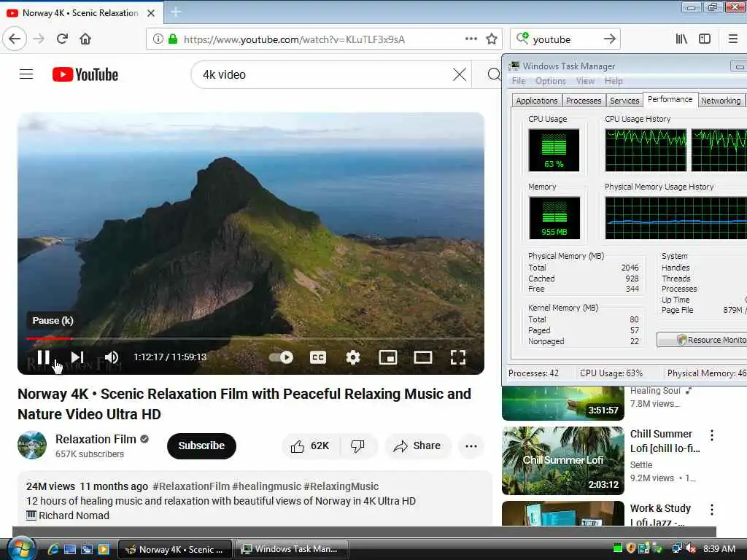This screenshot has height=560, width=747.
Task: Click the Norway 4K taskbar button
Action: pyautogui.click(x=175, y=549)
